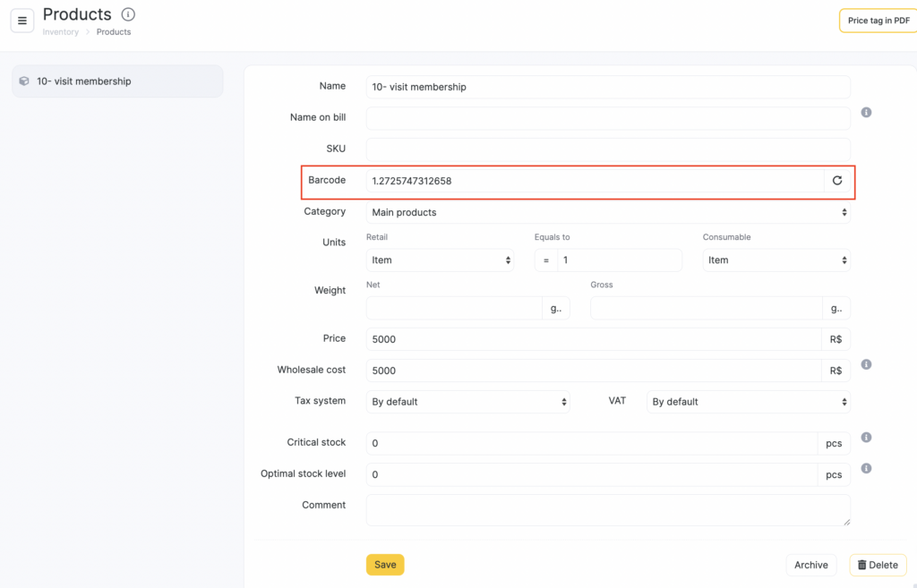Open the Tax system dropdown
917x588 pixels.
click(x=467, y=402)
